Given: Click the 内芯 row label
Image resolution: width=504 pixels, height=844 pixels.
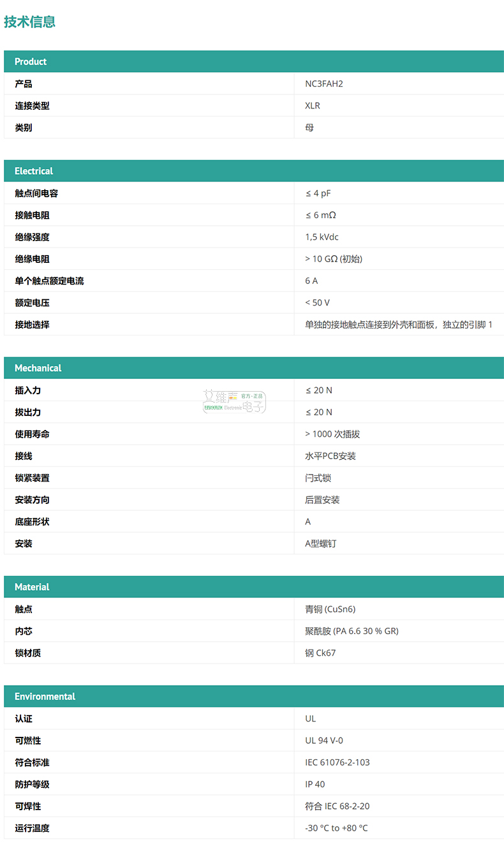Looking at the screenshot, I should (24, 631).
